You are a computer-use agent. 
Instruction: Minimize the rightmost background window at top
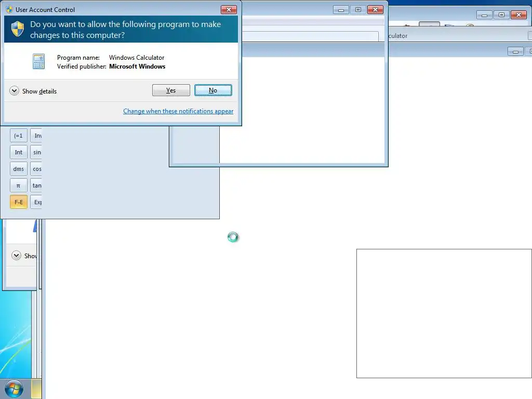click(484, 15)
